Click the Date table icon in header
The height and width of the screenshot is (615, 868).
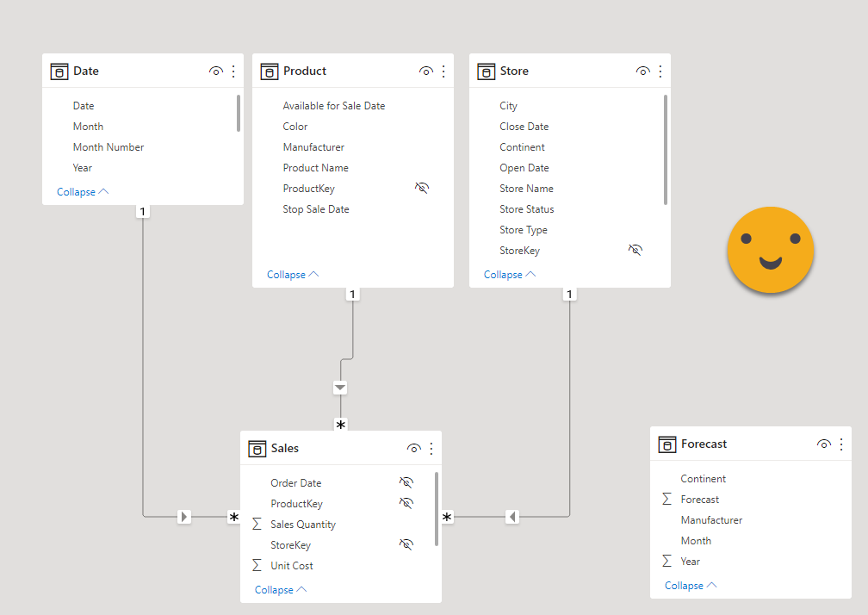tap(59, 71)
